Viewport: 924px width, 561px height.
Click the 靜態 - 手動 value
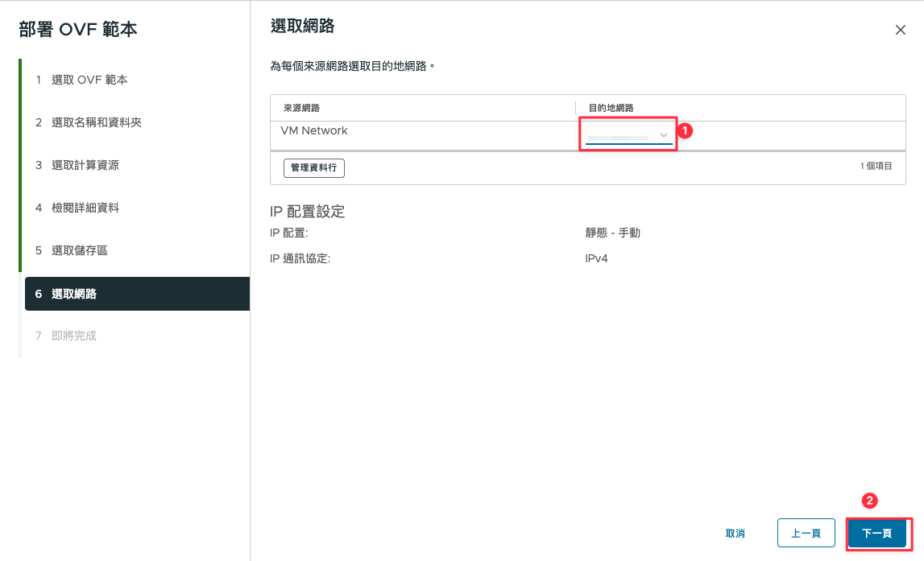point(613,233)
